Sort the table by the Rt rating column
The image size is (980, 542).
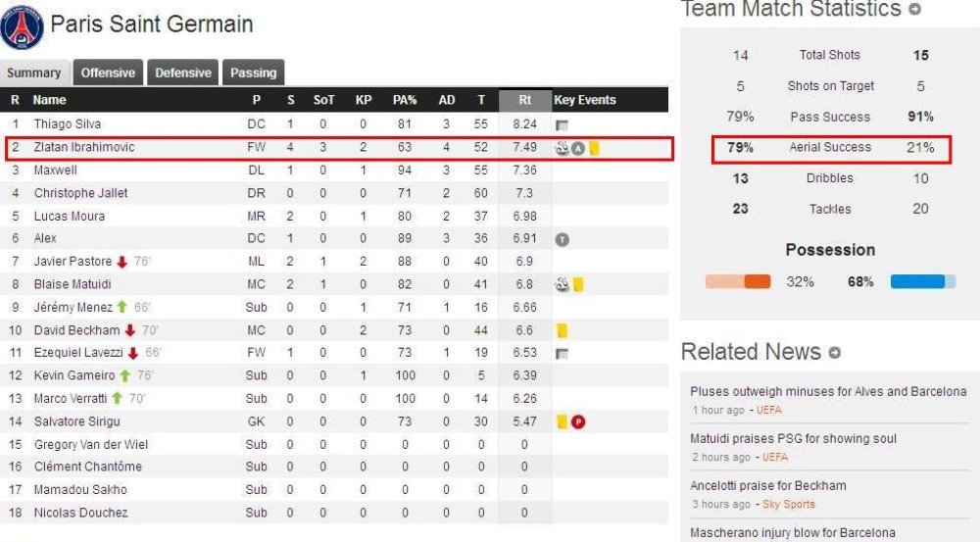[x=525, y=99]
